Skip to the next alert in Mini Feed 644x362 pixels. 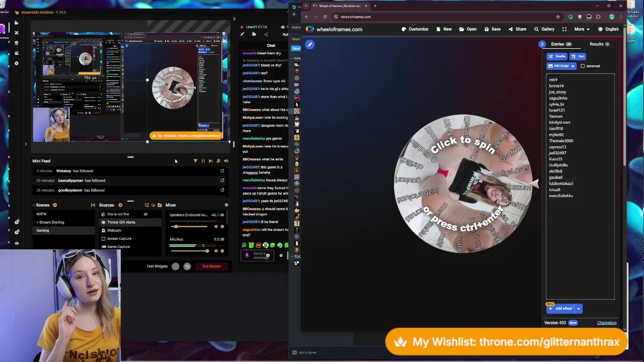[210, 161]
